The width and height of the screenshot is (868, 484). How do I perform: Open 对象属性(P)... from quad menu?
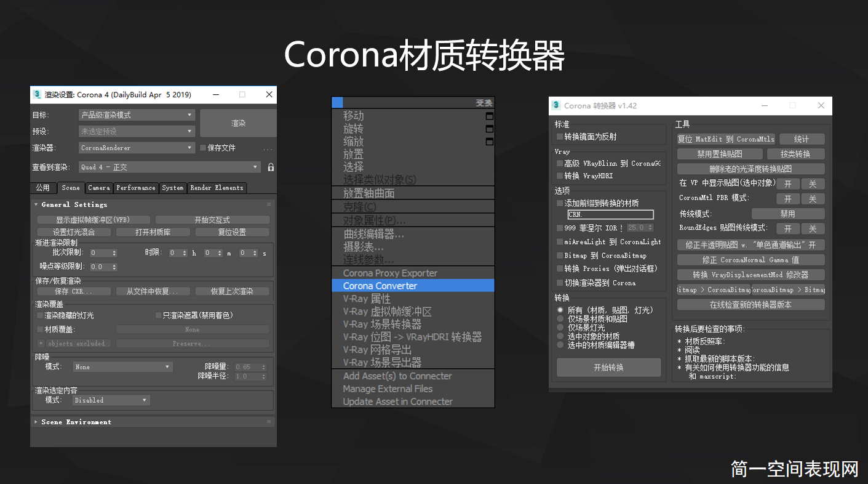pyautogui.click(x=413, y=220)
